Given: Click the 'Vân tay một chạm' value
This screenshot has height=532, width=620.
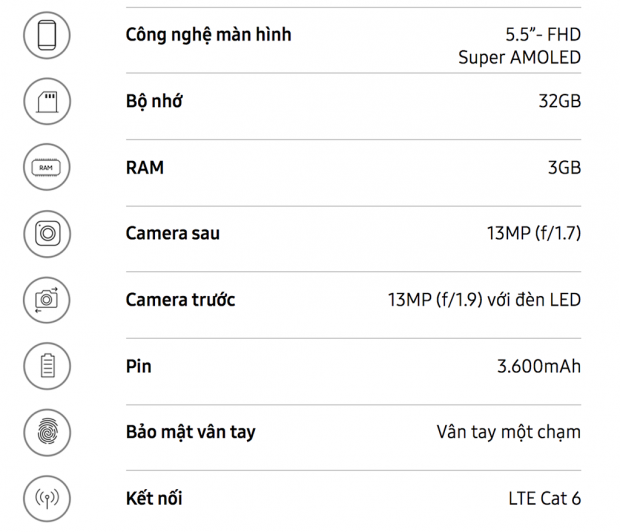Looking at the screenshot, I should coord(508,432).
